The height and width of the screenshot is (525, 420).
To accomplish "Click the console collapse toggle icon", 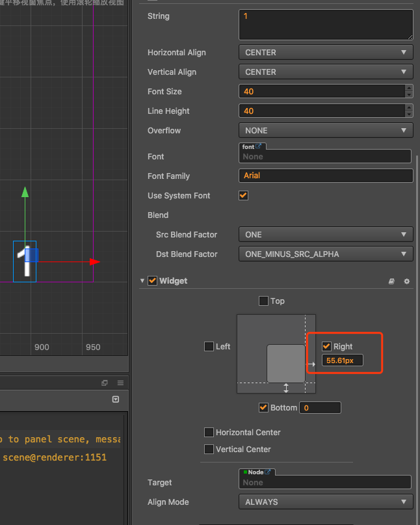I will [116, 399].
